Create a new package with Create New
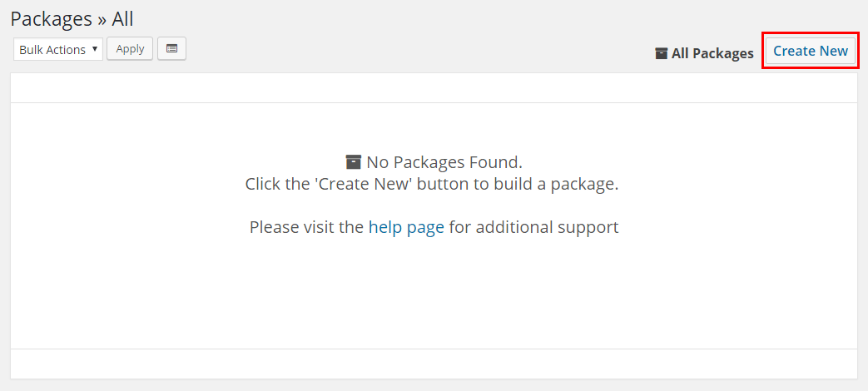The height and width of the screenshot is (391, 868). pyautogui.click(x=811, y=51)
